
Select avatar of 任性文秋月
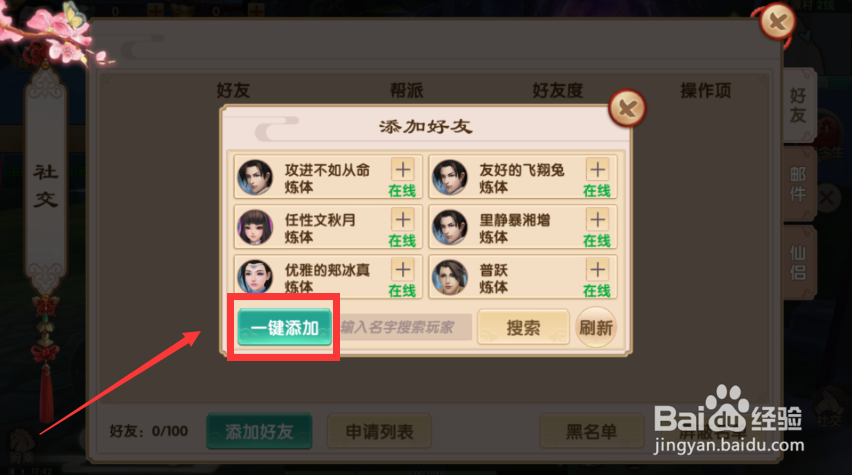[x=255, y=228]
